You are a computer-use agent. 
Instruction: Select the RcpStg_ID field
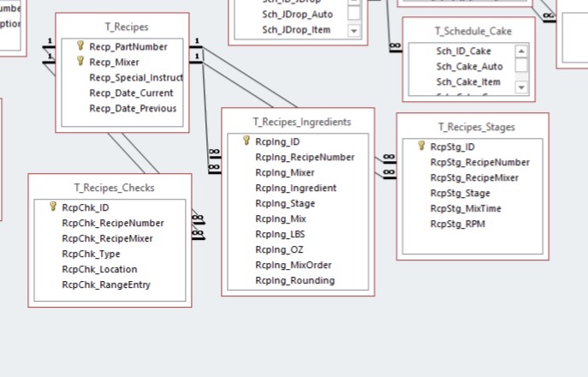tap(453, 147)
